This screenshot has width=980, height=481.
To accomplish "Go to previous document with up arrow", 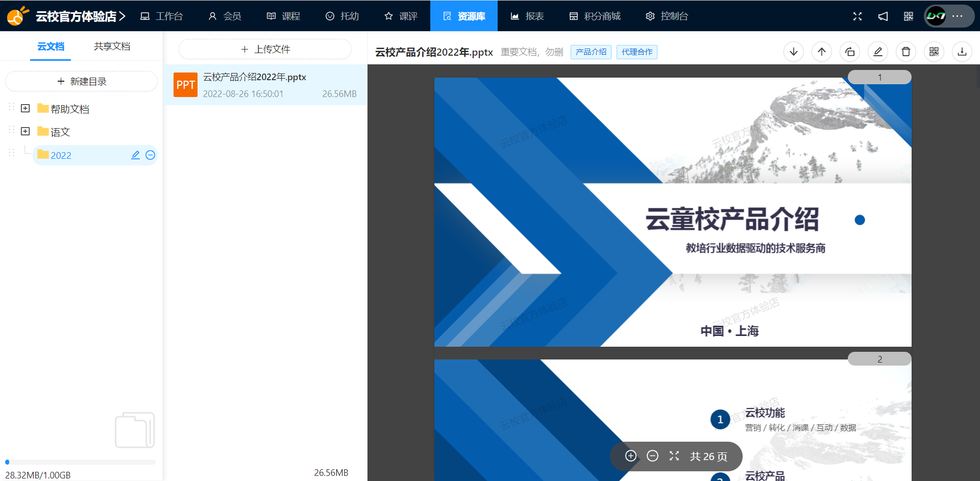I will pyautogui.click(x=822, y=52).
